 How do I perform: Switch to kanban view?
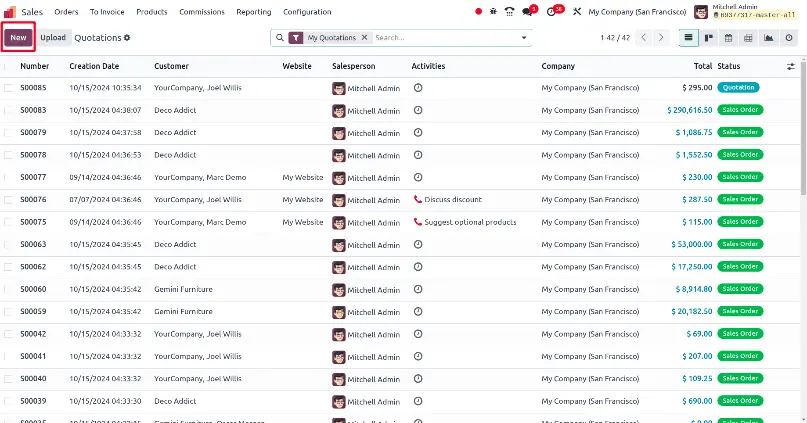pyautogui.click(x=709, y=38)
